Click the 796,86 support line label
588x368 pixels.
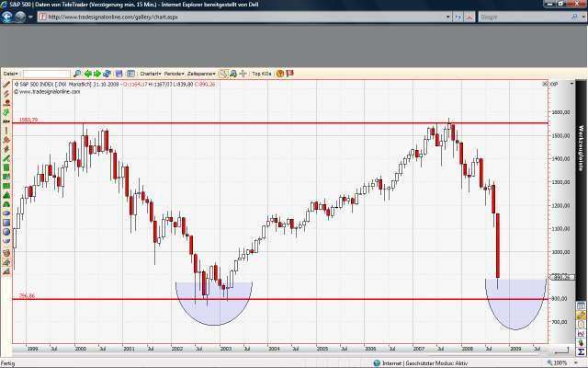pos(27,296)
